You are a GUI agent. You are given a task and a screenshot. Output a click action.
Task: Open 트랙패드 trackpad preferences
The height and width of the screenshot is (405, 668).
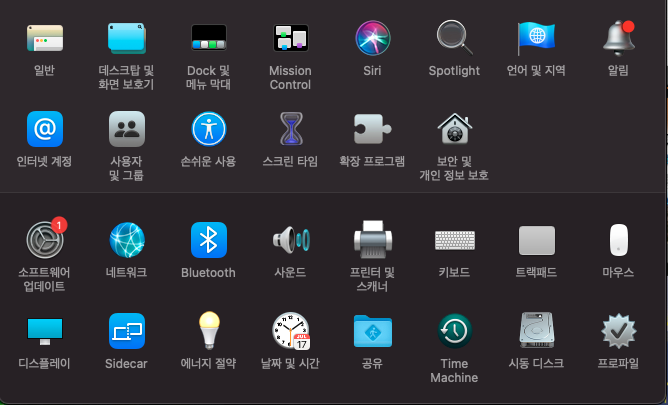[x=537, y=240]
